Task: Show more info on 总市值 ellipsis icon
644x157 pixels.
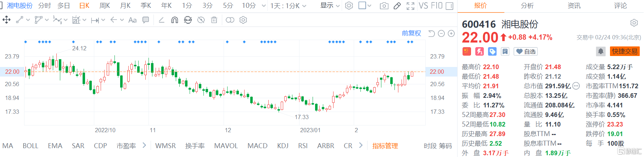Action: (576, 86)
